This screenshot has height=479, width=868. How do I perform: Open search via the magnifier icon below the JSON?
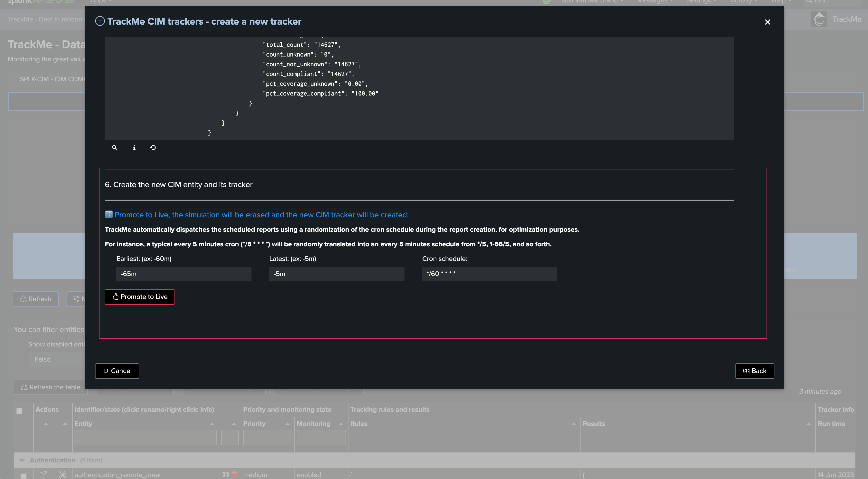click(x=115, y=148)
